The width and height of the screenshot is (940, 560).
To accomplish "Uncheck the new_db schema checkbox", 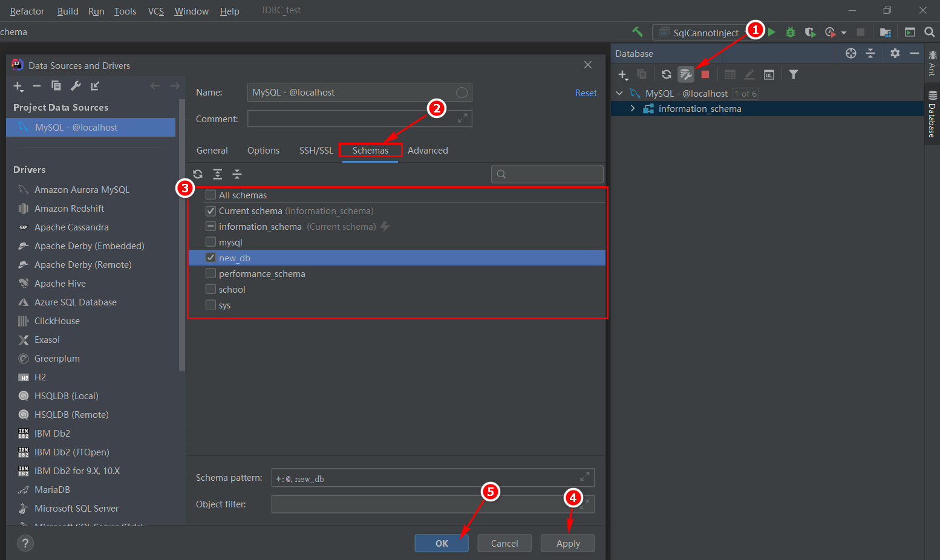I will click(211, 258).
